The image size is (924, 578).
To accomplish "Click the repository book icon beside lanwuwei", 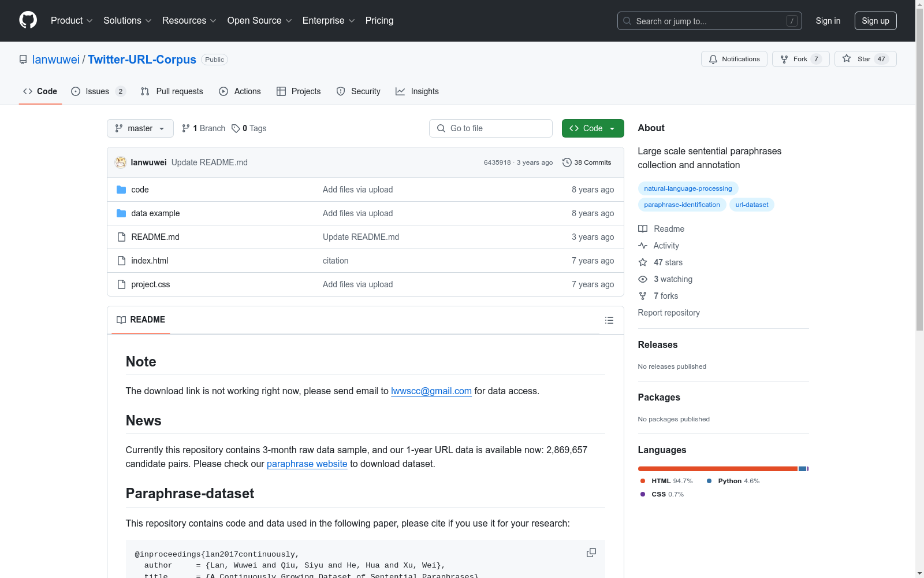I will (23, 60).
